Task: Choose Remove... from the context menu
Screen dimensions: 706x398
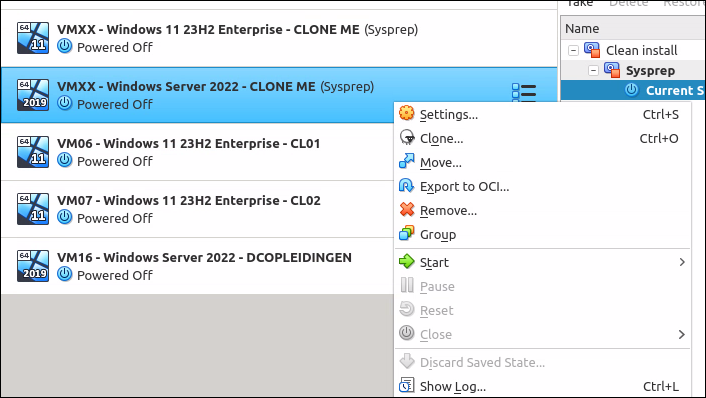Action: coord(542,210)
